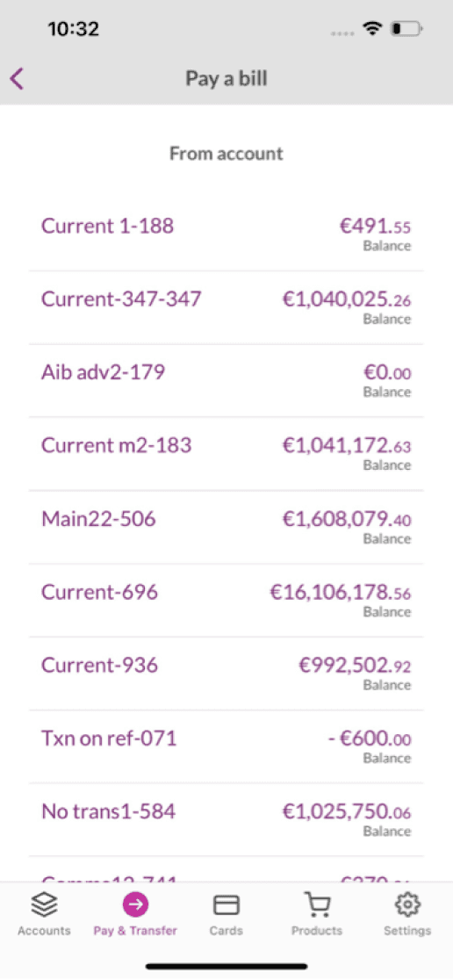Tap the battery status icon
453x980 pixels.
click(406, 29)
